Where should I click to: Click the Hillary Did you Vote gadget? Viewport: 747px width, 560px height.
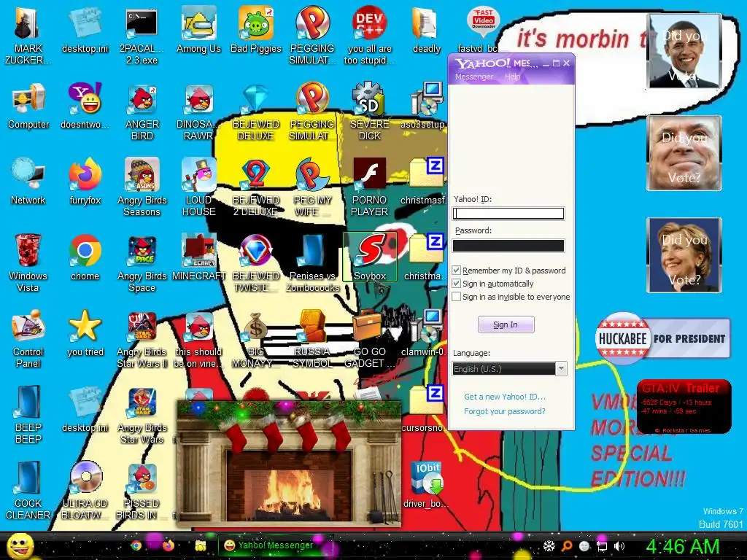(x=684, y=254)
